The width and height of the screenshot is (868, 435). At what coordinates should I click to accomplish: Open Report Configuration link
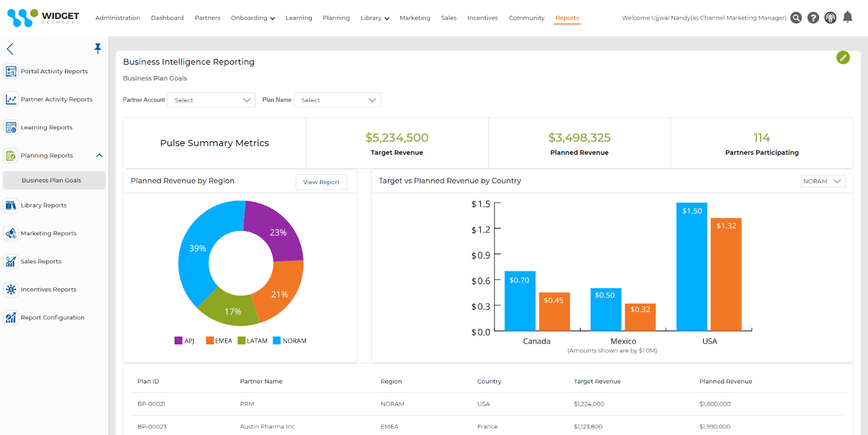[53, 318]
